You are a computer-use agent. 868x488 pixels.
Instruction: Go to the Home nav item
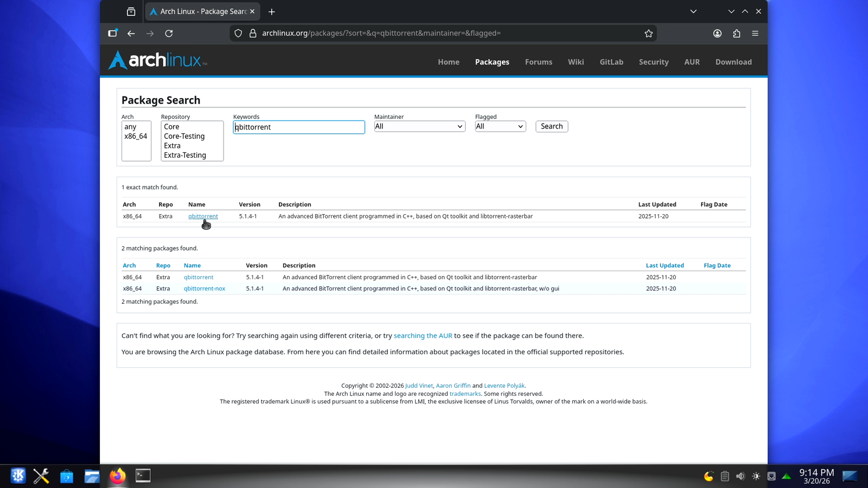point(449,62)
